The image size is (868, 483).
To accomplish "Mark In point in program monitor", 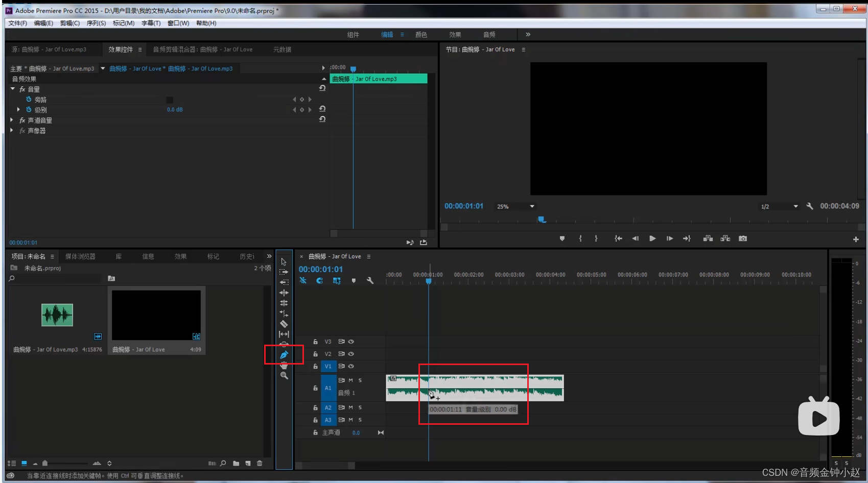I will [580, 238].
